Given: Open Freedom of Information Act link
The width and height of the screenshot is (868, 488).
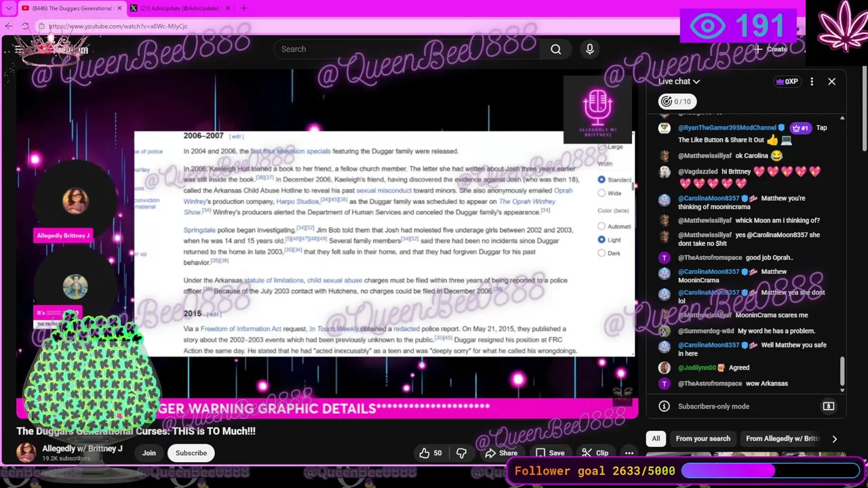Looking at the screenshot, I should (241, 329).
